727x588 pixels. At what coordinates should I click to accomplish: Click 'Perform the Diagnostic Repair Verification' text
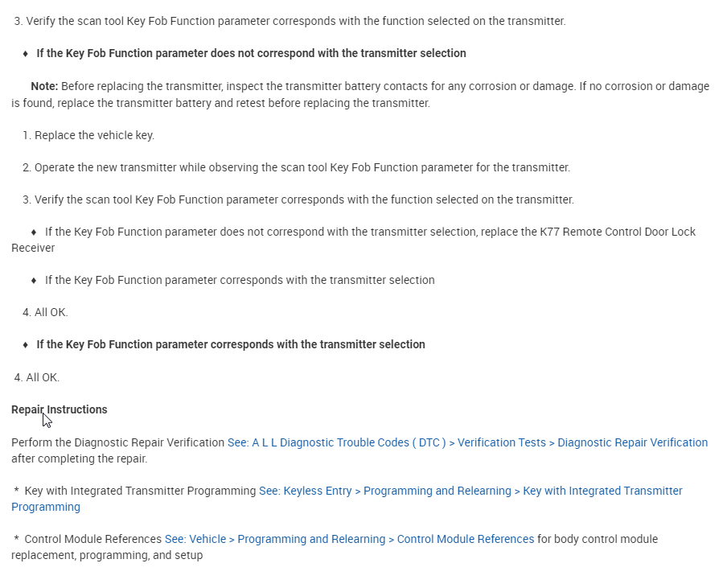117,442
